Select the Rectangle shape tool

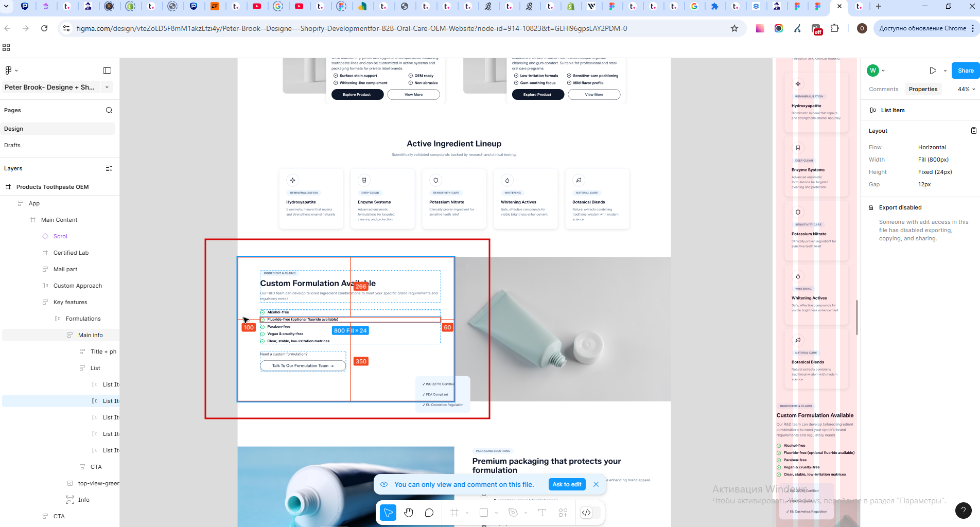[x=484, y=513]
